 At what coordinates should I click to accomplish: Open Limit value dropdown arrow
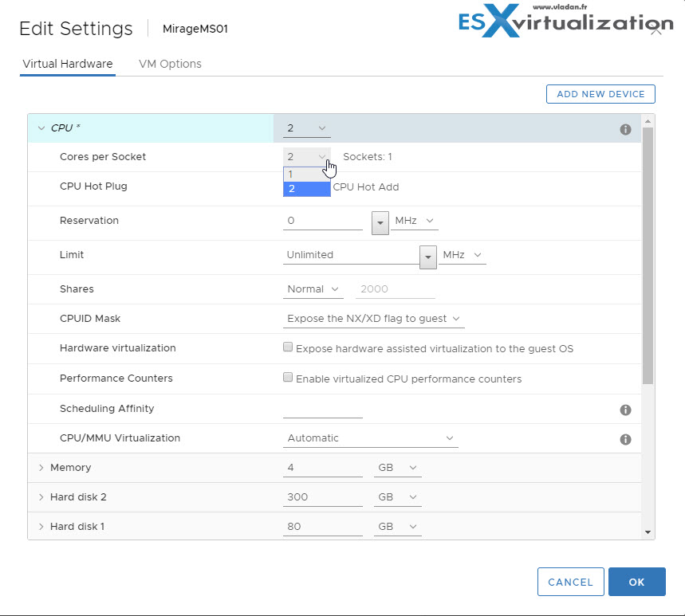(x=427, y=257)
